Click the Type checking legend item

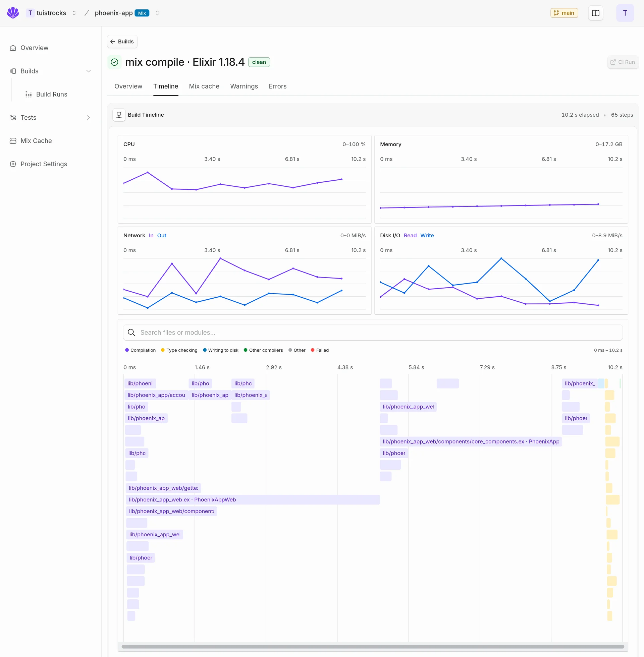pos(179,350)
